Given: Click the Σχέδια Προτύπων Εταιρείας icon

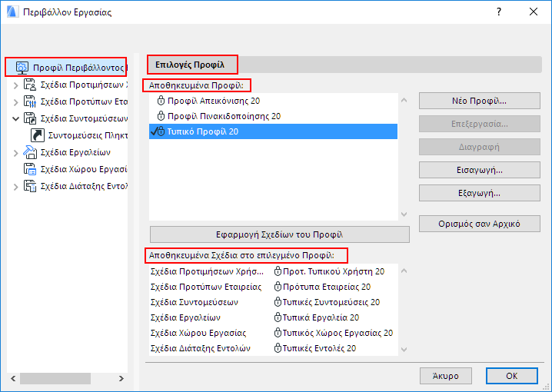Looking at the screenshot, I should click(31, 101).
